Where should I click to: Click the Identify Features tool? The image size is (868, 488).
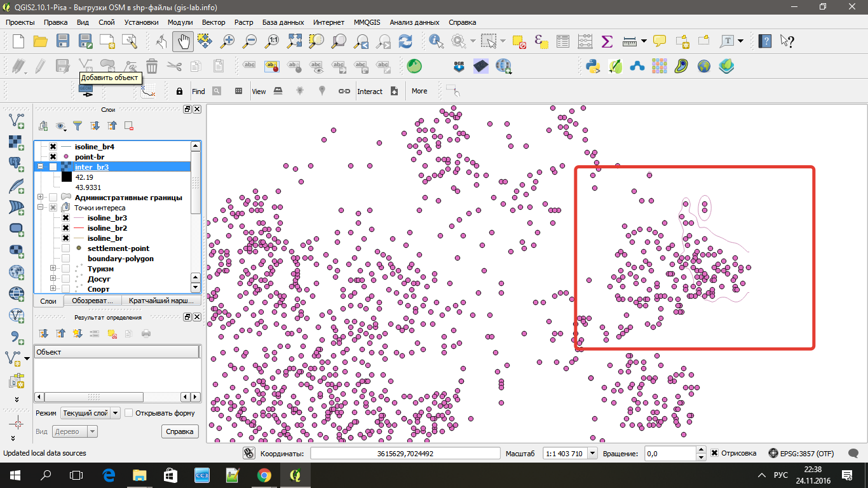click(437, 41)
